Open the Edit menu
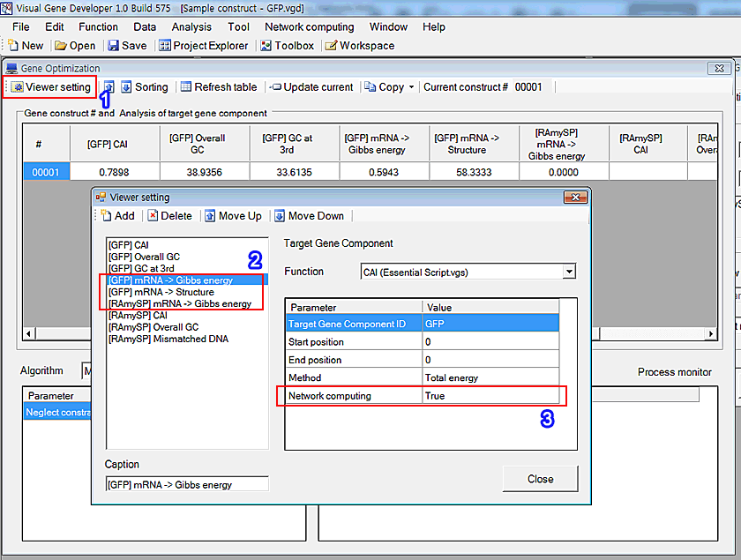The width and height of the screenshot is (741, 560). (x=55, y=27)
